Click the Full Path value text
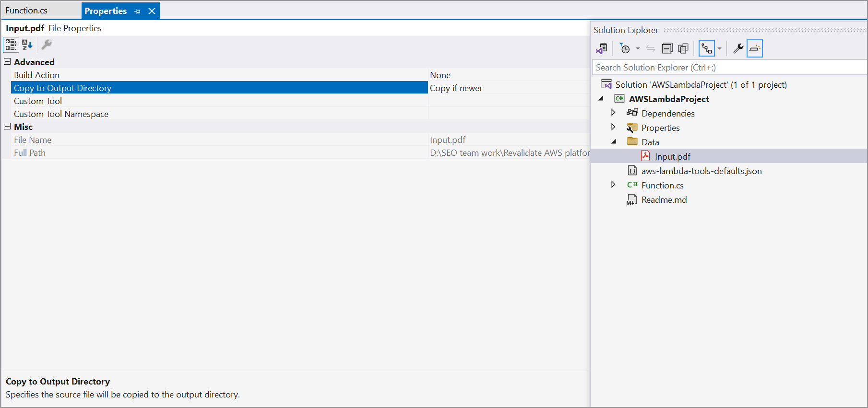 [x=510, y=153]
